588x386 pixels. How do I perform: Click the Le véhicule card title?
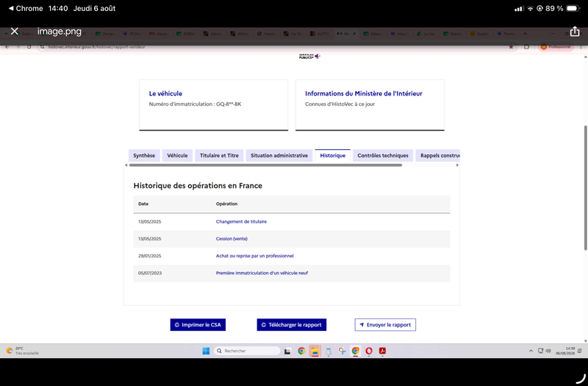(165, 93)
